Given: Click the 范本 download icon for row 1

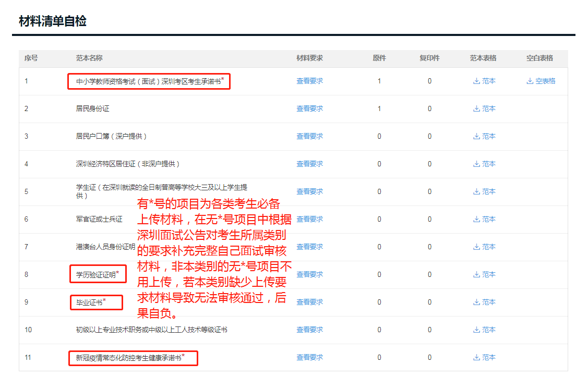Looking at the screenshot, I should (476, 81).
